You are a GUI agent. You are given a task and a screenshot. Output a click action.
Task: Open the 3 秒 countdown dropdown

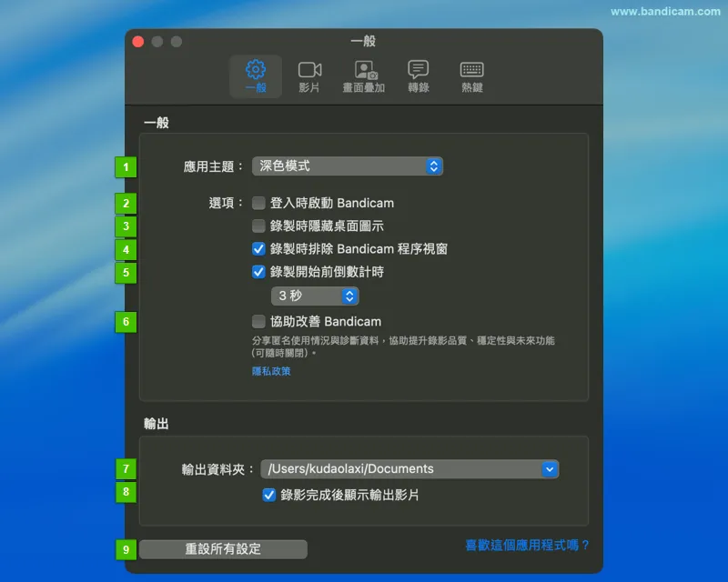[315, 296]
